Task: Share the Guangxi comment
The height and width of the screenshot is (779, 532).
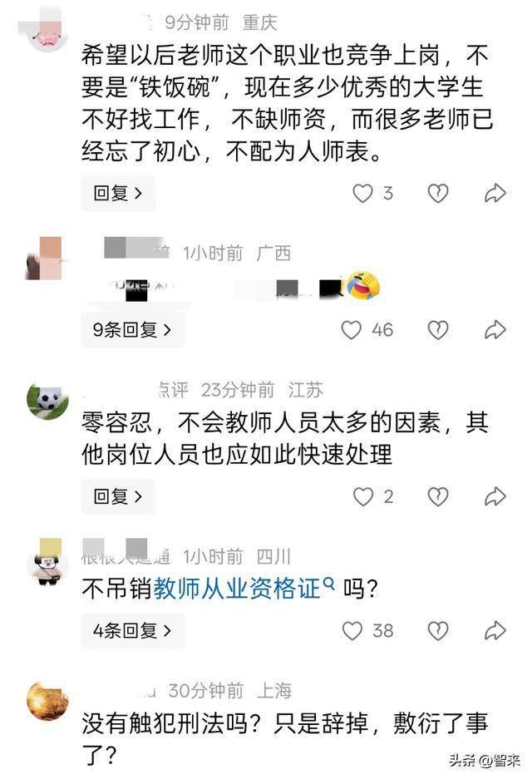Action: tap(495, 330)
